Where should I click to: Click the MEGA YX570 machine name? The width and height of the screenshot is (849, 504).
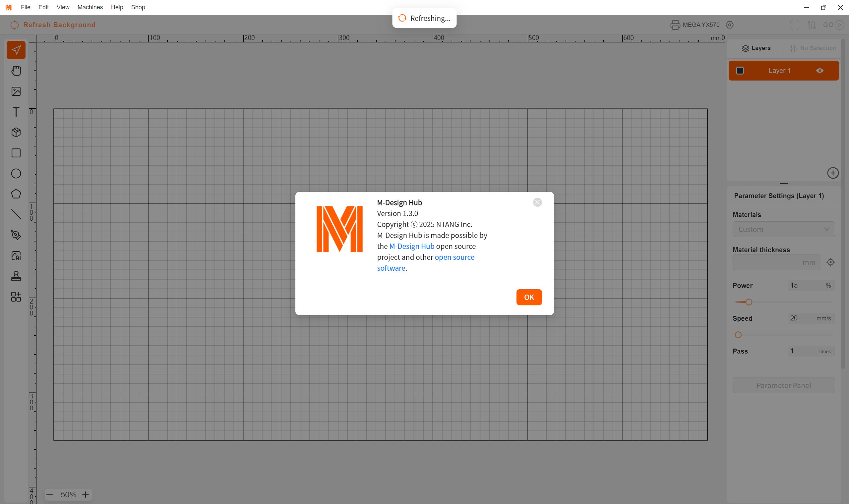(x=701, y=25)
